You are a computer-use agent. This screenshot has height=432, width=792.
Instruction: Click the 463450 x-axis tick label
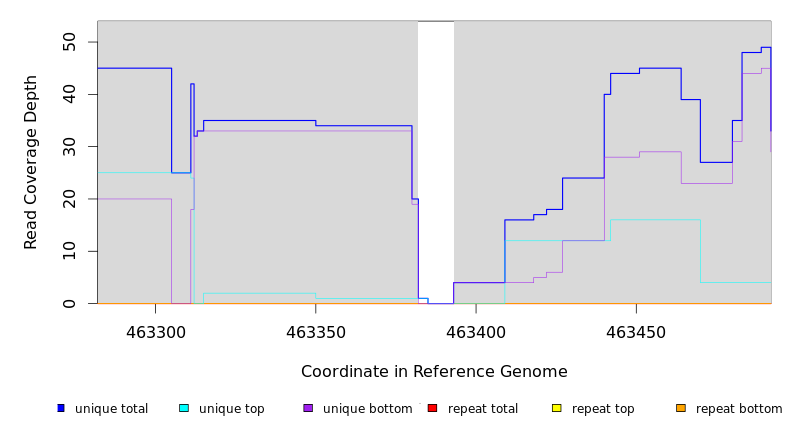[x=635, y=331]
